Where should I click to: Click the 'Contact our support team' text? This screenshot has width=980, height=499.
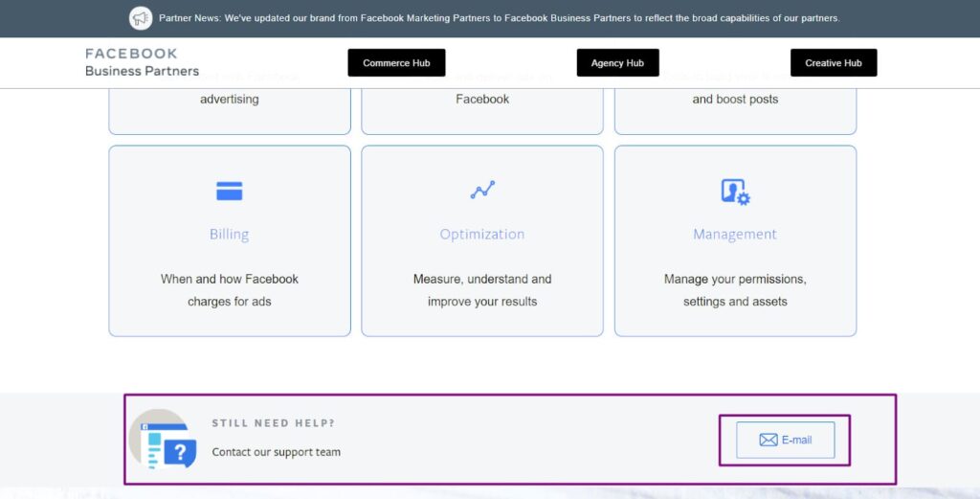276,452
